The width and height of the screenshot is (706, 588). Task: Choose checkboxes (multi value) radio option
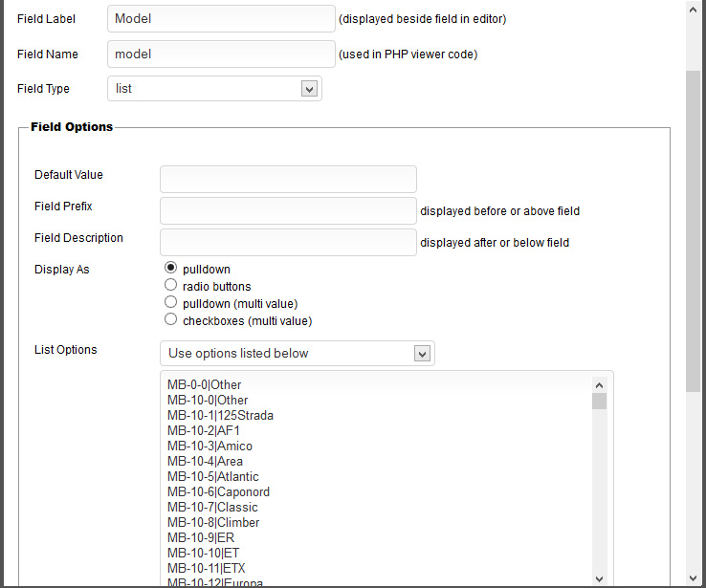(x=171, y=319)
